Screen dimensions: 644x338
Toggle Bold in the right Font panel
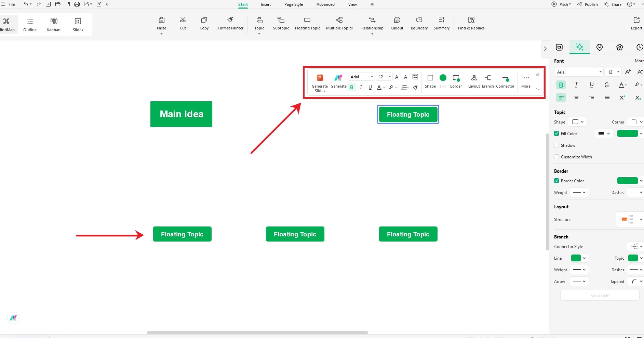[561, 85]
